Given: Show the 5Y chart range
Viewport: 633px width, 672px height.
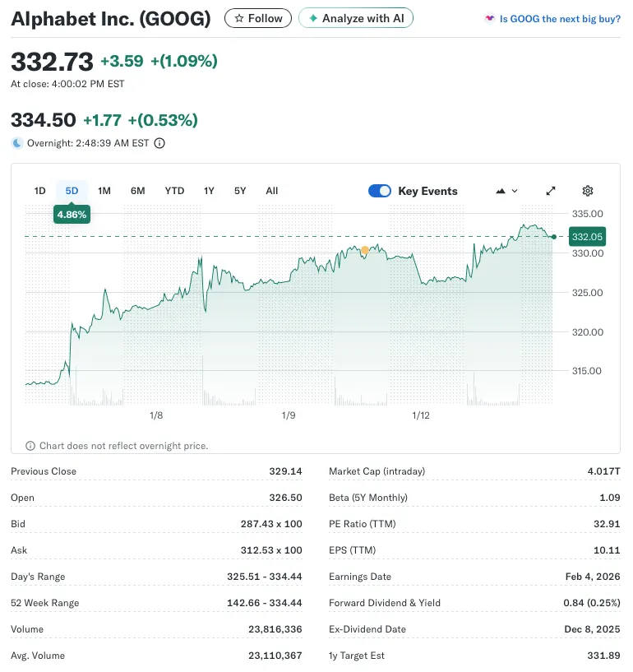Looking at the screenshot, I should [240, 191].
